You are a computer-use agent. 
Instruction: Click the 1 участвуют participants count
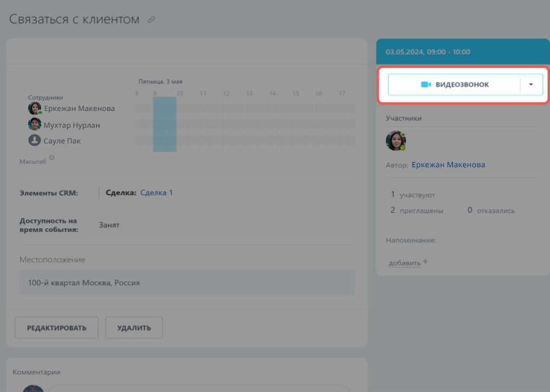click(413, 194)
